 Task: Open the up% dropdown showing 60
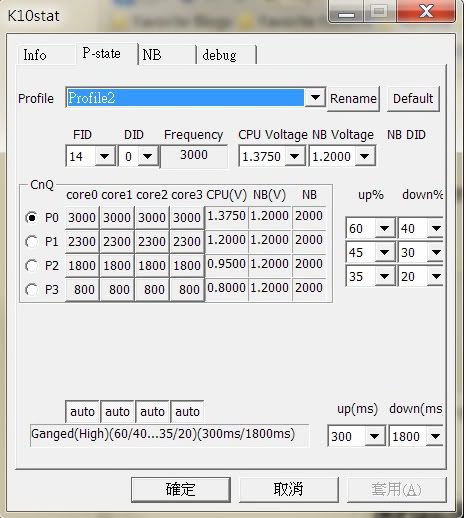(x=370, y=228)
